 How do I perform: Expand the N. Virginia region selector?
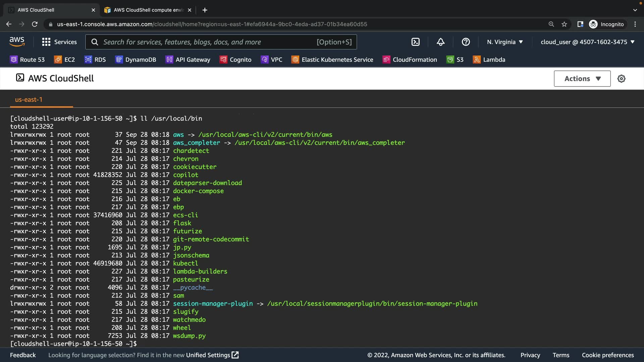(505, 42)
